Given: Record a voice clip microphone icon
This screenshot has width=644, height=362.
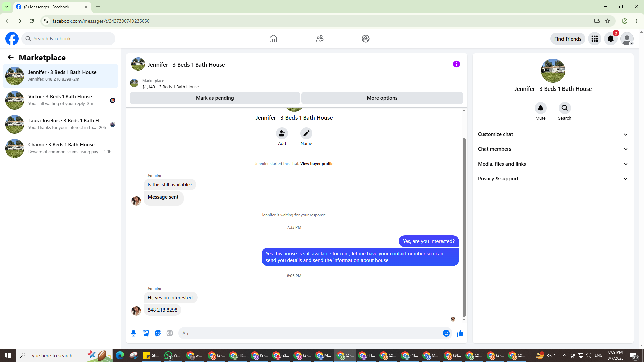Looking at the screenshot, I should coord(133,333).
